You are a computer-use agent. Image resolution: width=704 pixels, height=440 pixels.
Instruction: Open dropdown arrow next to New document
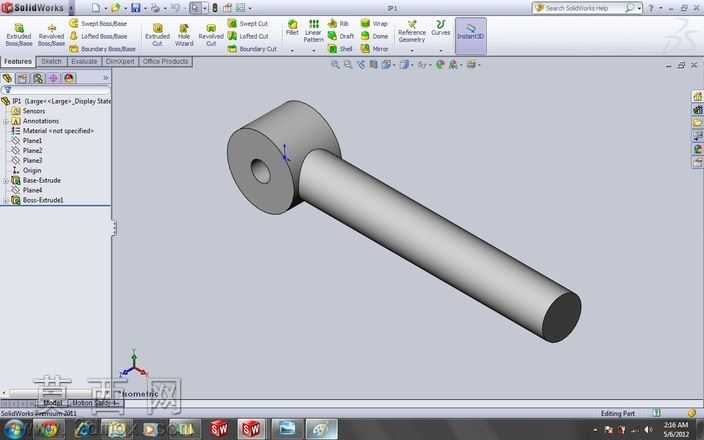(106, 8)
